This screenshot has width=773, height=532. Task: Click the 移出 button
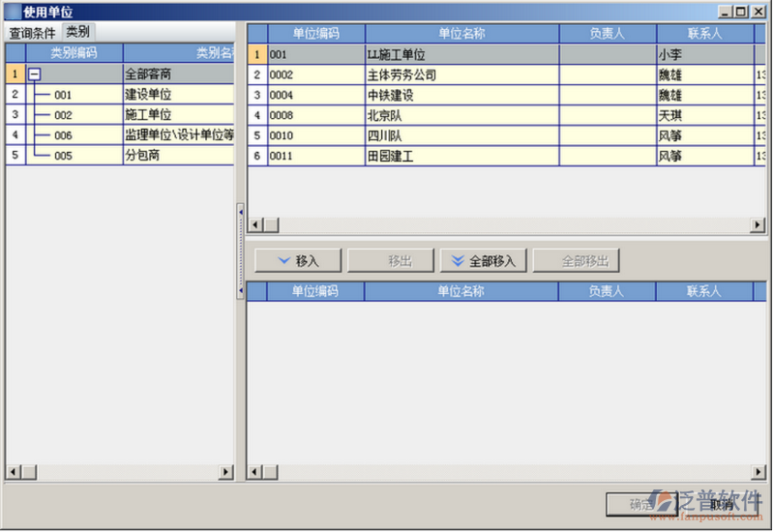[x=391, y=260]
